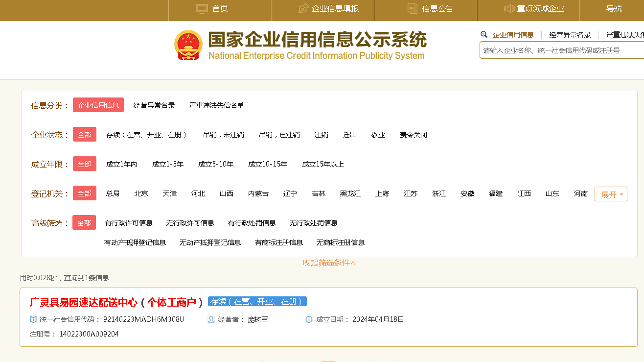This screenshot has width=644, height=362.
Task: Filter by 成立5-10年
Action: coord(216,164)
